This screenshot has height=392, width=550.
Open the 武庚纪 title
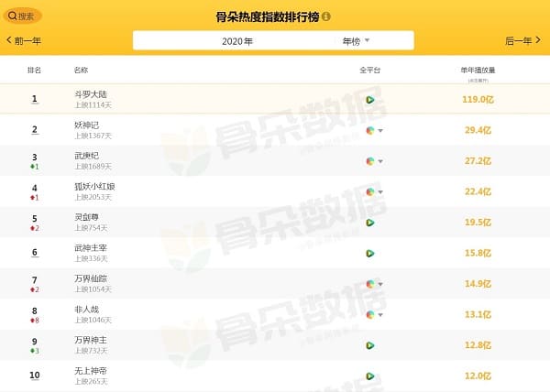pyautogui.click(x=87, y=156)
